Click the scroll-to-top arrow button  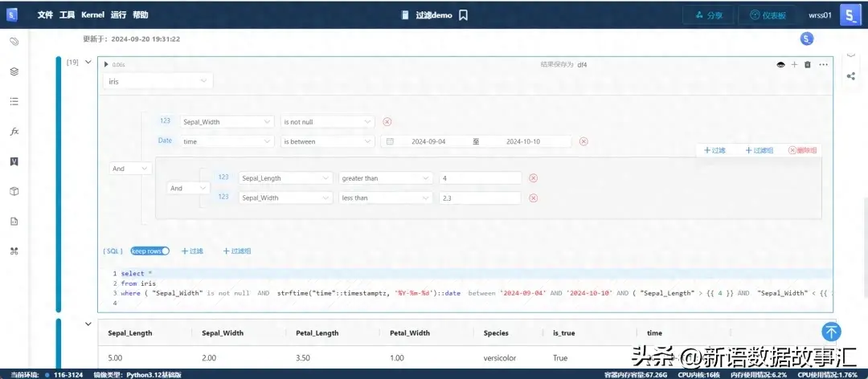[x=832, y=332]
